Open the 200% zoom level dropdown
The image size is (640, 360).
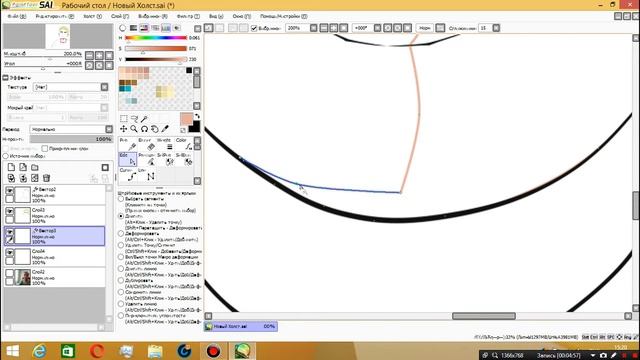pos(313,28)
